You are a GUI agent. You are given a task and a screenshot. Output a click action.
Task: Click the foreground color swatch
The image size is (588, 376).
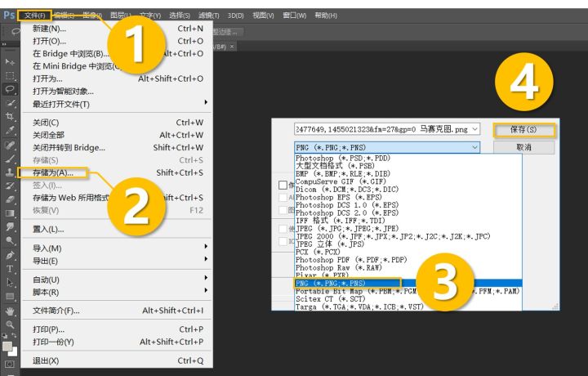7,346
